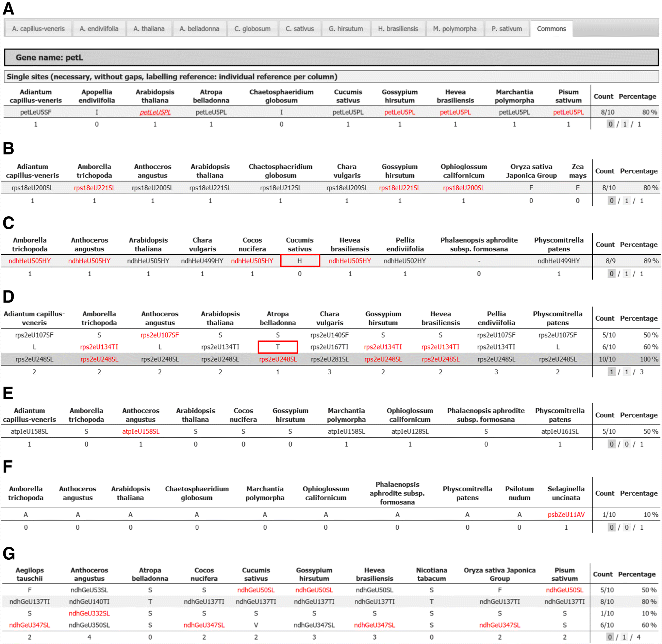The width and height of the screenshot is (662, 644).
Task: Select the A. thaliana tab
Action: pos(149,29)
